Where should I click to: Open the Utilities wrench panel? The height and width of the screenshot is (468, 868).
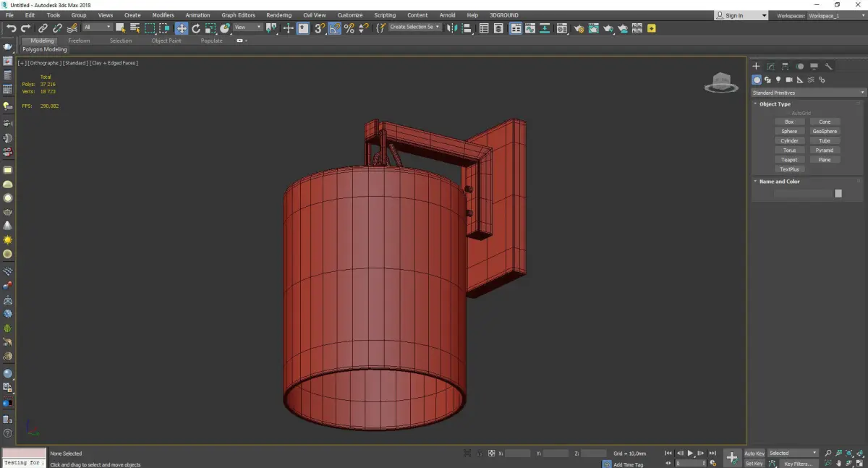pos(829,67)
